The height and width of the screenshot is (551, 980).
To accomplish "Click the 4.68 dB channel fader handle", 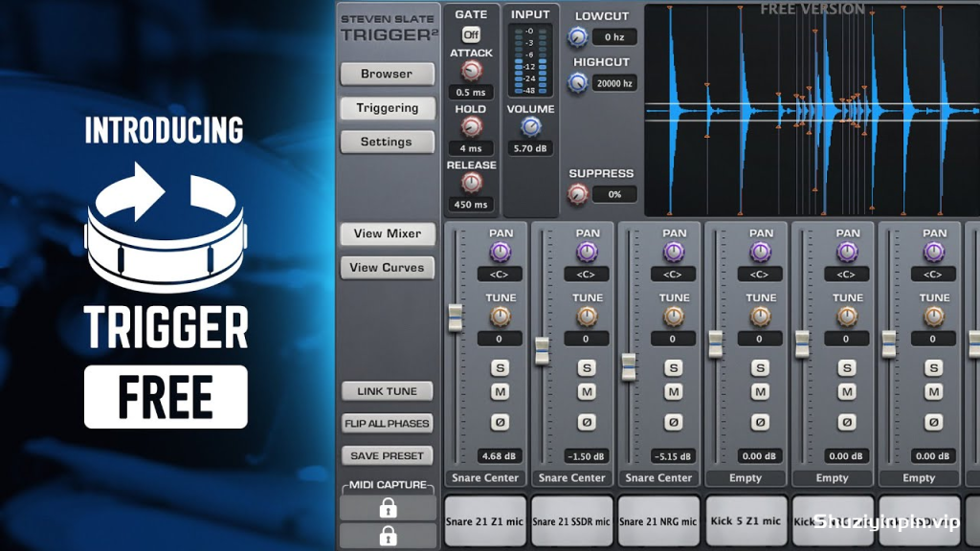I will point(456,318).
